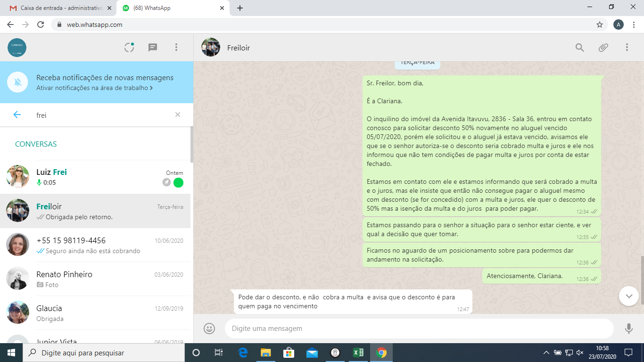Open the emoji picker
644x362 pixels.
209,329
